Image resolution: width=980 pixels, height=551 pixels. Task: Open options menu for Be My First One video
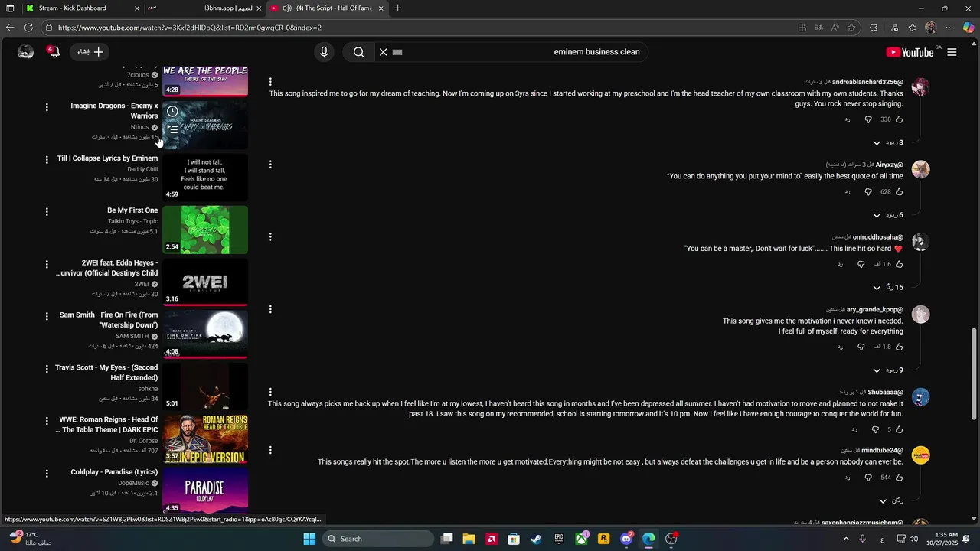[47, 211]
